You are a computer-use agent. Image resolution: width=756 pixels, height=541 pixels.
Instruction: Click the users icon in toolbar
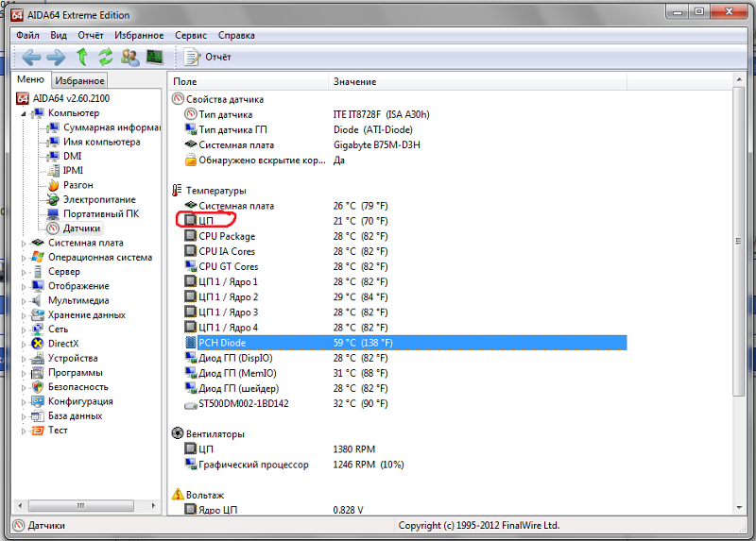point(129,58)
